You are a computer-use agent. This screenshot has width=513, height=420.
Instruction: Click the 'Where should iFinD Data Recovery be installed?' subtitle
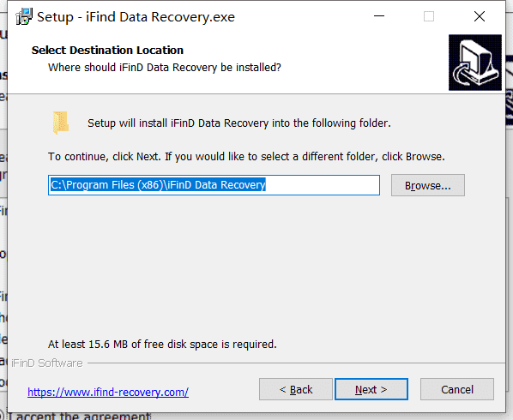point(165,68)
